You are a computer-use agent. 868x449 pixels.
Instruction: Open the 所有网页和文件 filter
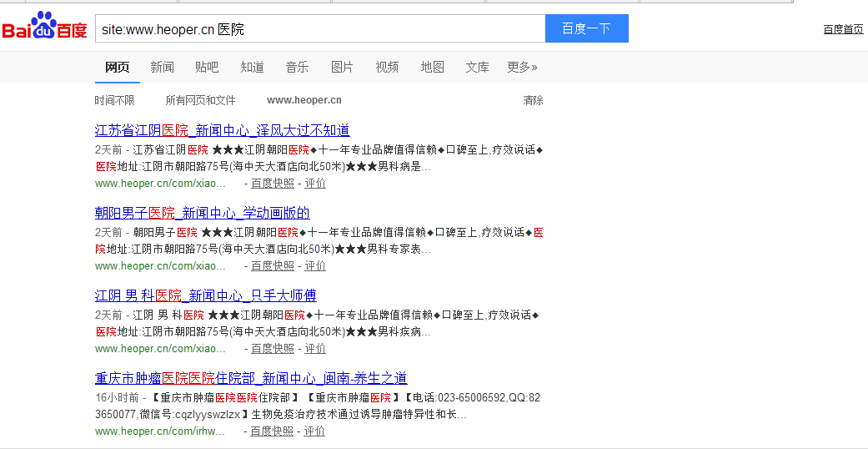coord(200,100)
